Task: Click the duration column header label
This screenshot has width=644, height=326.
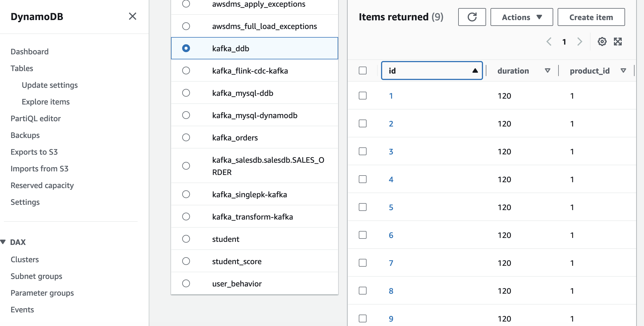Action: pos(513,71)
